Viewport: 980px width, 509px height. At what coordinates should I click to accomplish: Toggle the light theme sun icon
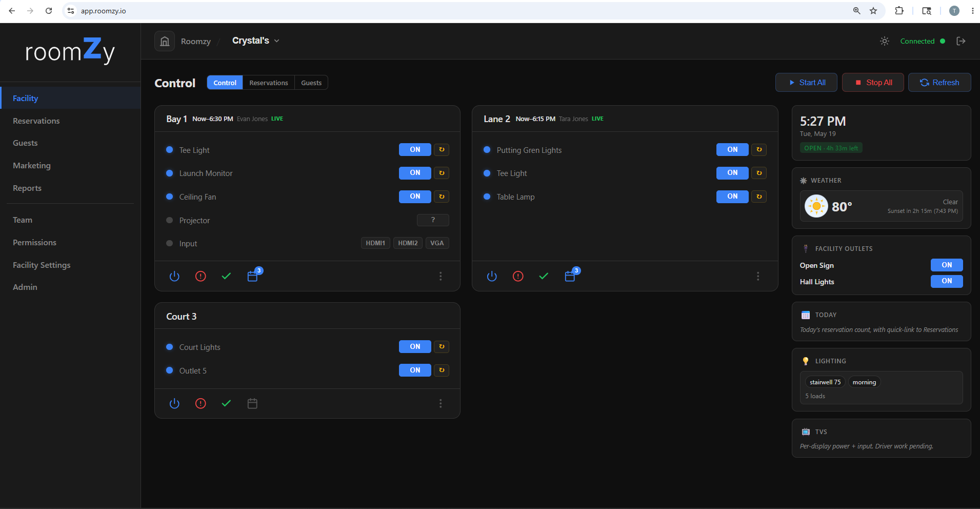point(885,41)
